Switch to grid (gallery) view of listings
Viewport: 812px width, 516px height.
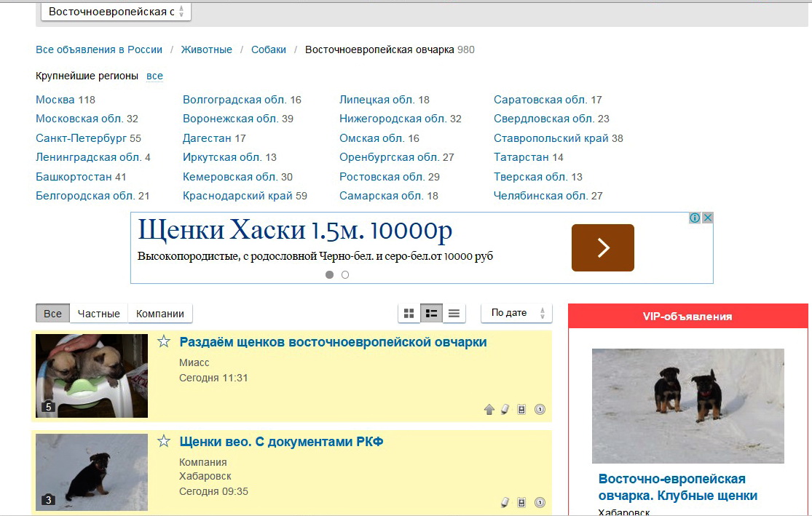(409, 313)
